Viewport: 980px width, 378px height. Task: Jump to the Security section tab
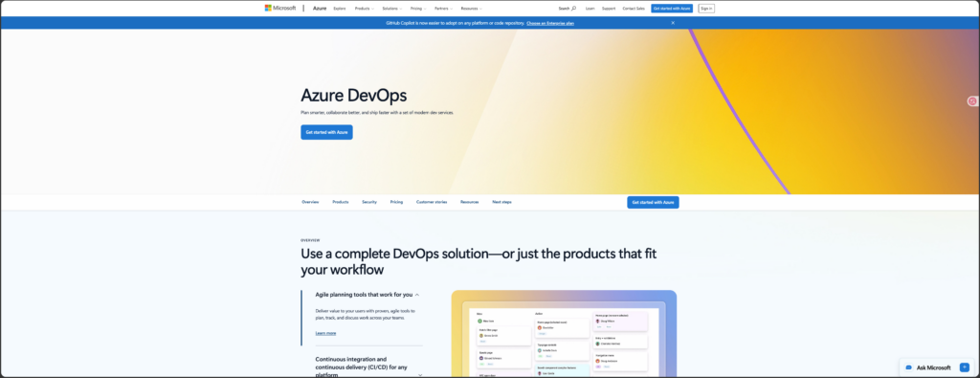[369, 203]
